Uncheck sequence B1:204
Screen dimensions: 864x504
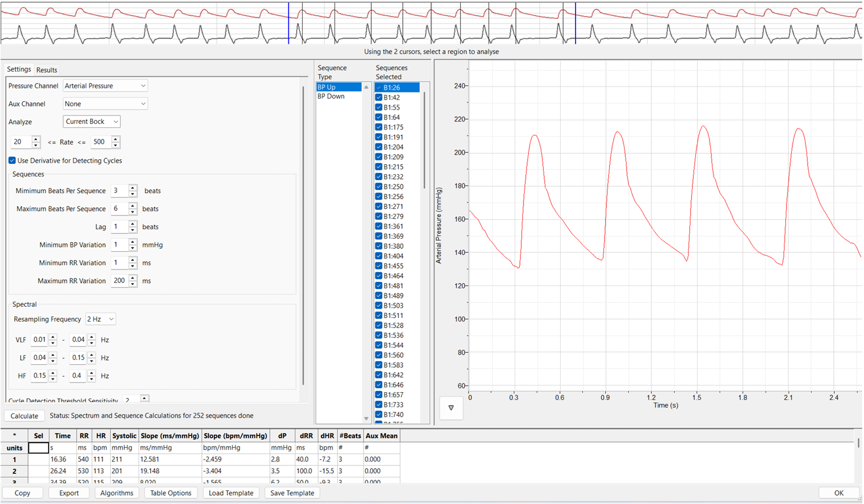click(x=379, y=147)
